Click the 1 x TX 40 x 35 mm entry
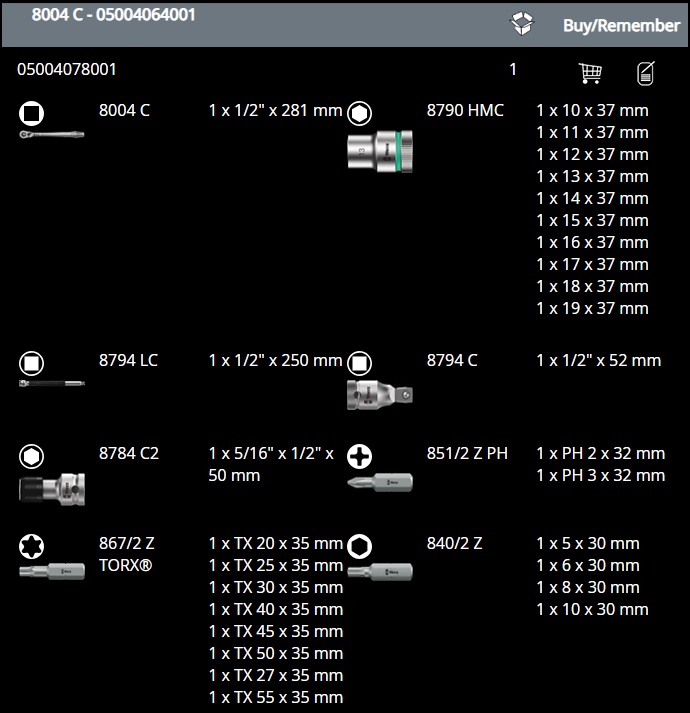Screen dimensions: 690x713 pos(276,609)
